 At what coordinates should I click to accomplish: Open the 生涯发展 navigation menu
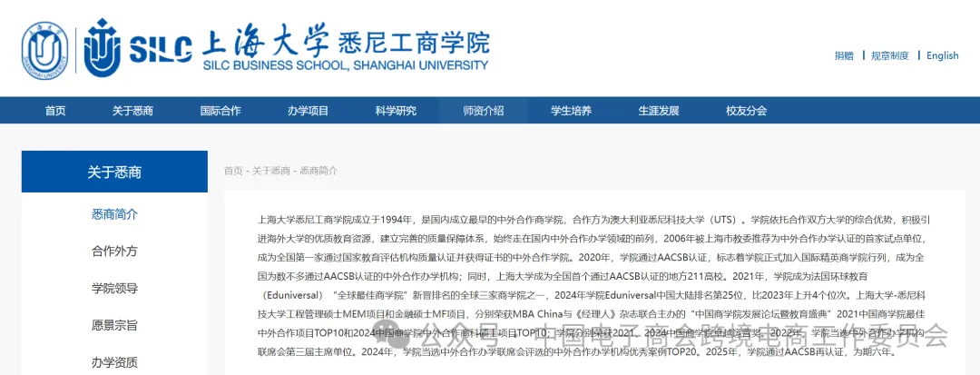pyautogui.click(x=658, y=112)
